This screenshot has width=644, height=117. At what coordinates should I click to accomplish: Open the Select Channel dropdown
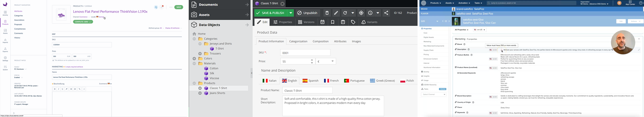pos(434,94)
